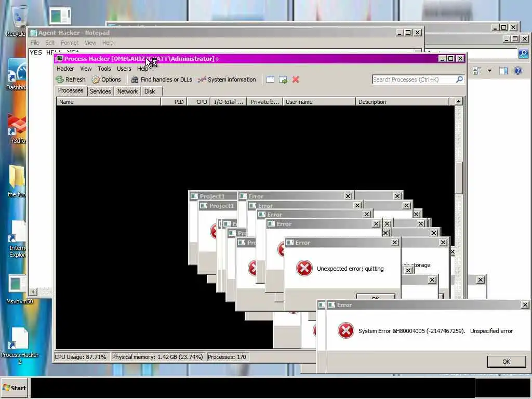Click the error icon beside Unexpected error message
The image size is (532, 399).
[x=304, y=268]
